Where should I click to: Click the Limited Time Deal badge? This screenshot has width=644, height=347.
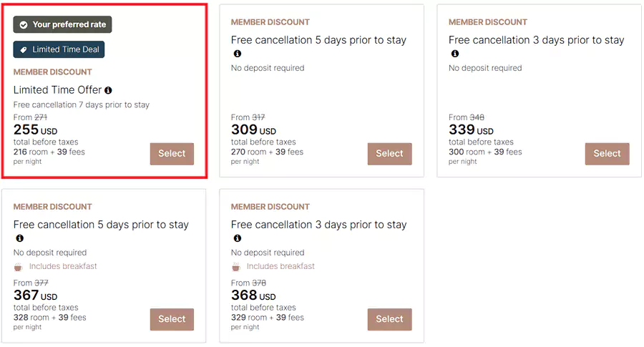(x=59, y=50)
